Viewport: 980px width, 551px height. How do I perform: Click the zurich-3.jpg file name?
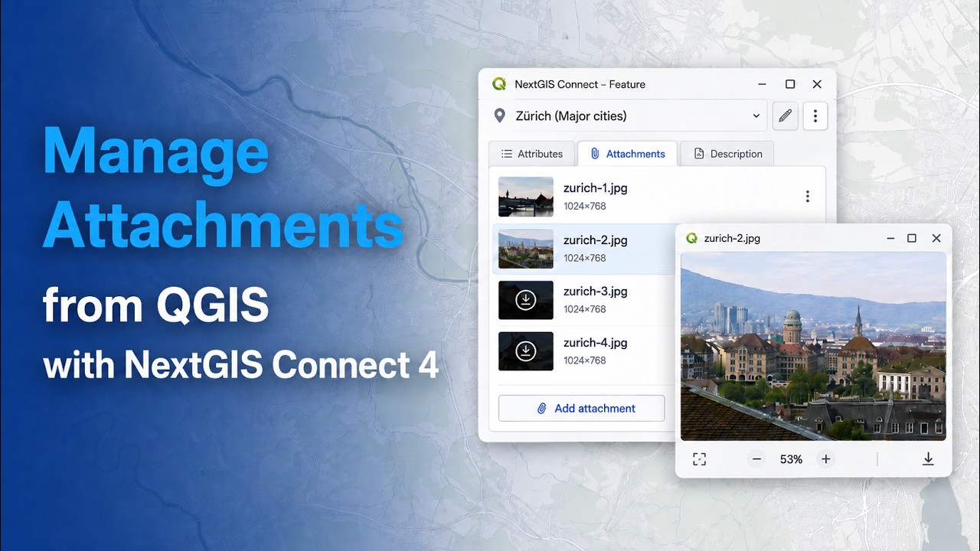[x=596, y=292]
